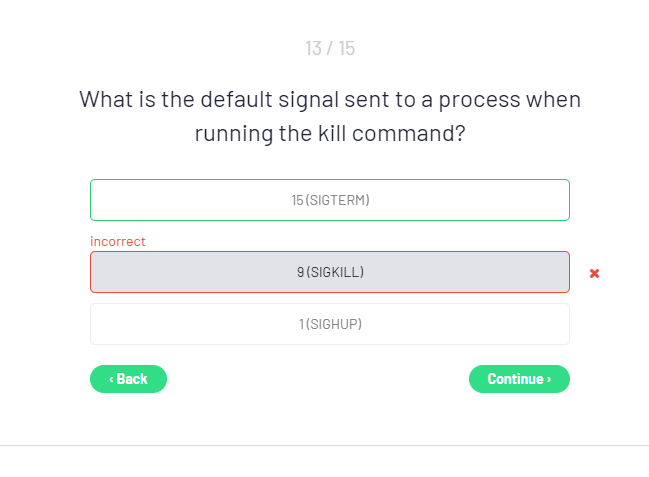The width and height of the screenshot is (649, 477).
Task: Pick the 1 (SIGHUP) answer option
Action: click(x=330, y=324)
